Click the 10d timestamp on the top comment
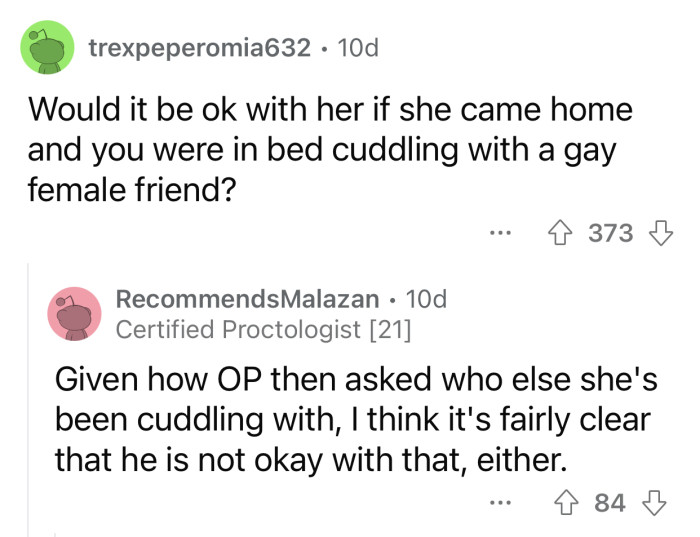 tap(358, 48)
